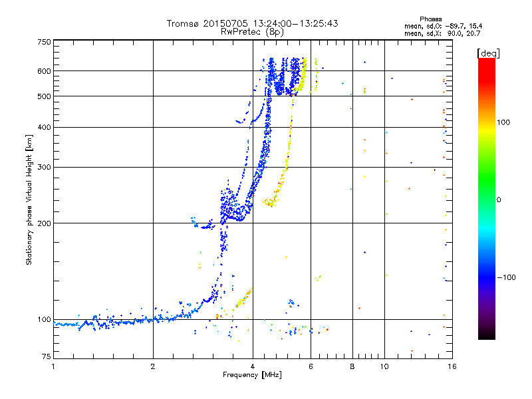Image resolution: width=532 pixels, height=399 pixels.
Task: Click the 'Phases' header in the statistics
Action: pyautogui.click(x=430, y=19)
